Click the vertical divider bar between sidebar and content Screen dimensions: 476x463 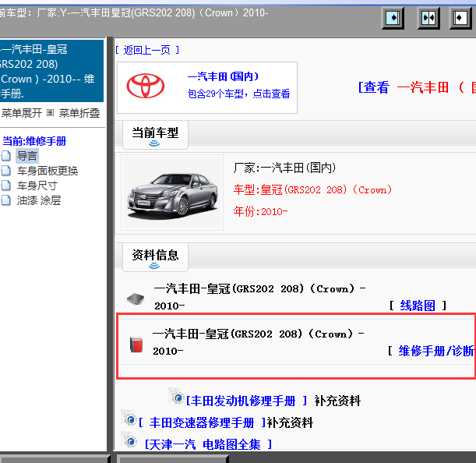tap(110, 244)
